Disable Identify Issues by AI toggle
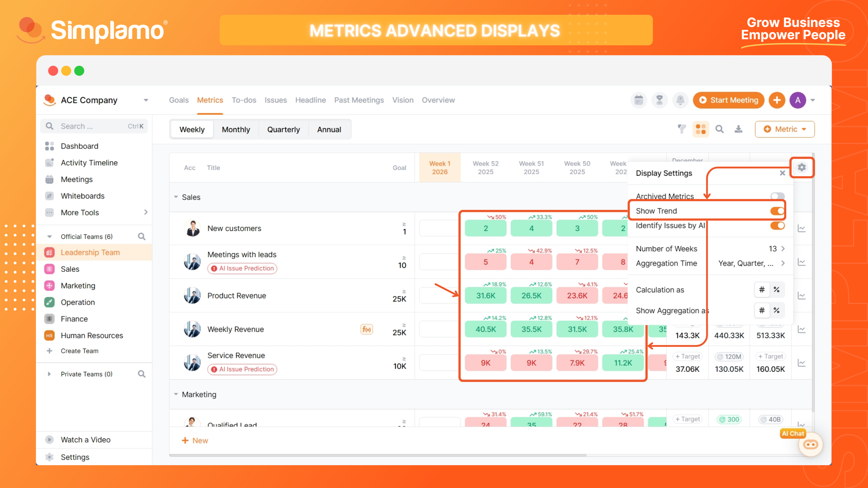The width and height of the screenshot is (868, 488). coord(777,225)
